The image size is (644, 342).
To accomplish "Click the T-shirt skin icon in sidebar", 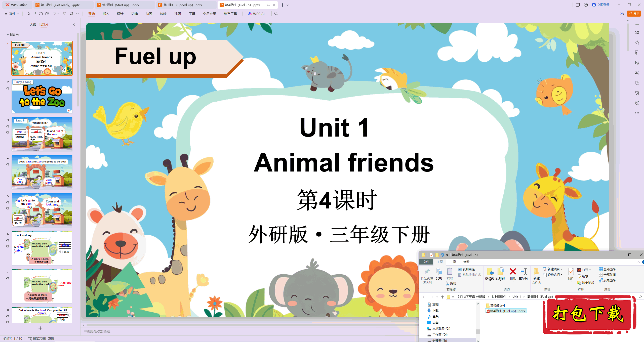I will click(637, 93).
